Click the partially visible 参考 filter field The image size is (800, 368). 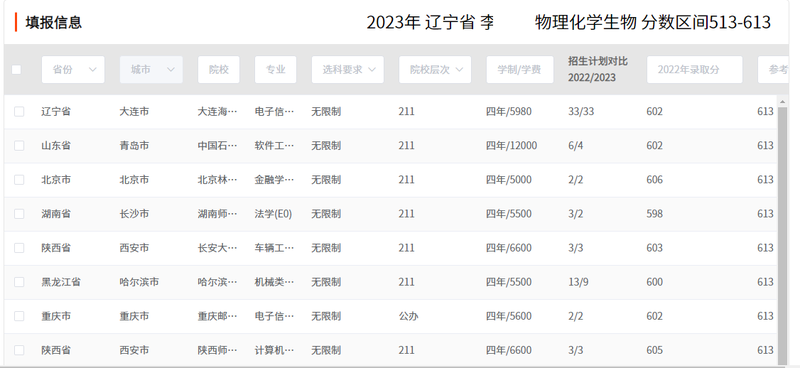pos(773,69)
